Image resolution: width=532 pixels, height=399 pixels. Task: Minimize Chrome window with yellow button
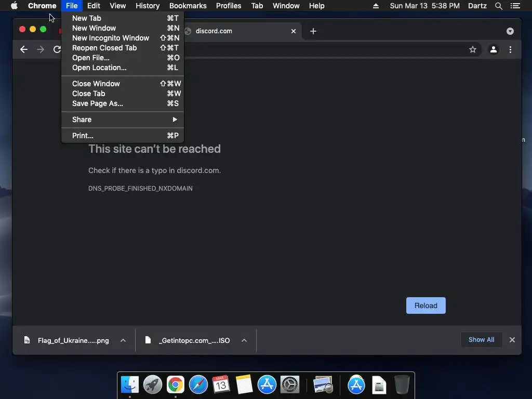(33, 29)
